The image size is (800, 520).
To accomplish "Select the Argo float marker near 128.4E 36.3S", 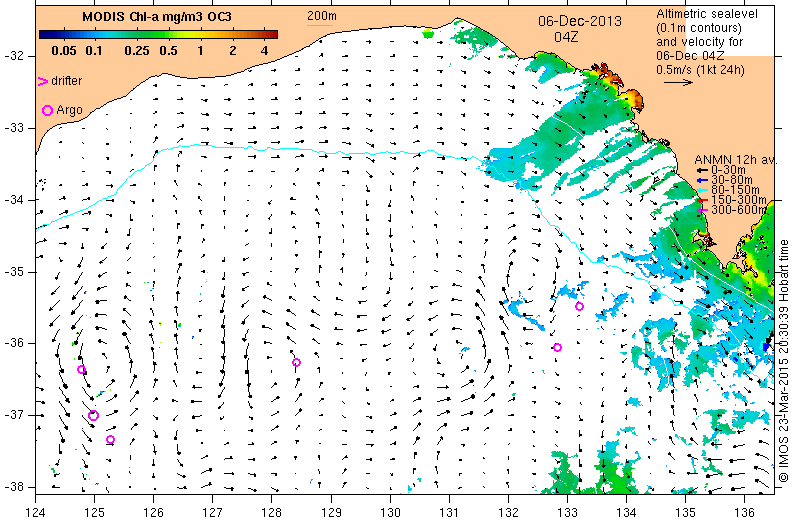I will [x=296, y=362].
